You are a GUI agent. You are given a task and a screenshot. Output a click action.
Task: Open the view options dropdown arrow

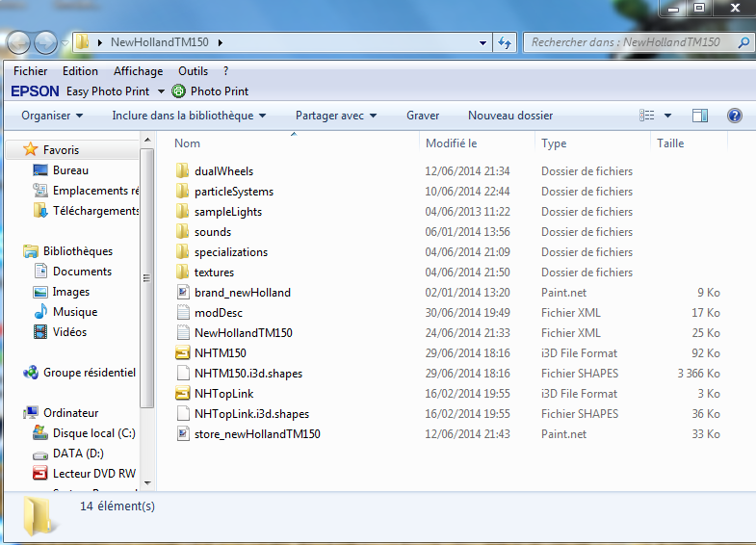click(667, 116)
